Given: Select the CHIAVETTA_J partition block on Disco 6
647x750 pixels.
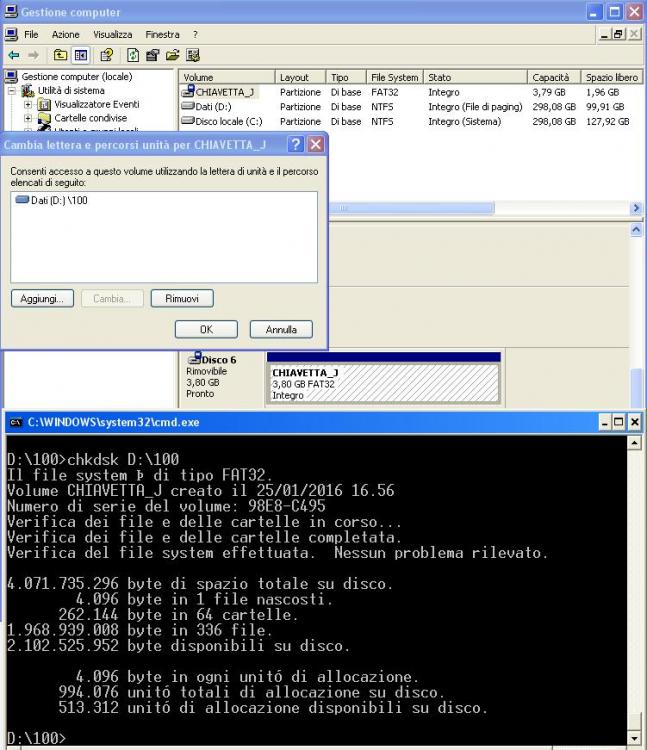Looking at the screenshot, I should click(x=383, y=384).
